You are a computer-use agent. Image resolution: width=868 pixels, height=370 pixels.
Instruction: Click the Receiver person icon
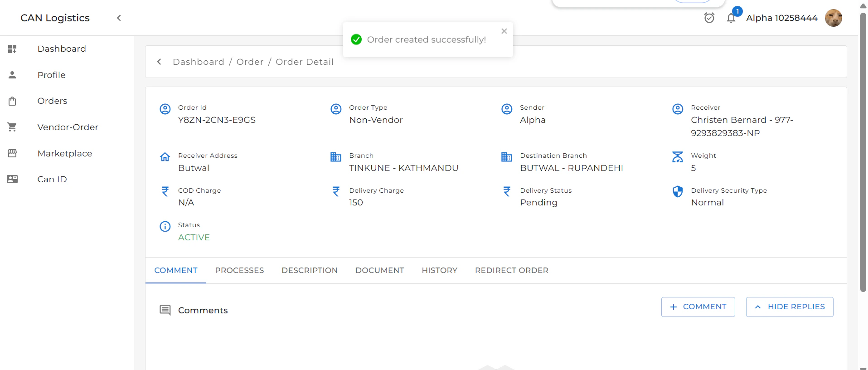coord(678,109)
